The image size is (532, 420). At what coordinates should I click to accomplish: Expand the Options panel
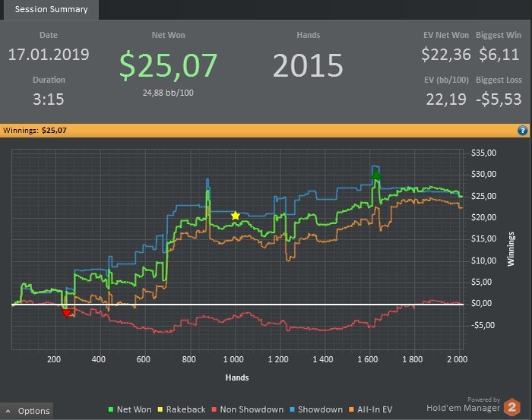tap(27, 411)
